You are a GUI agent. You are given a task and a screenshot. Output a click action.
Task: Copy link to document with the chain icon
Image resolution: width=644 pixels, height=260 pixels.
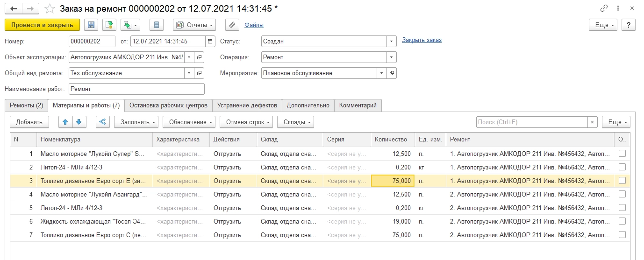coord(604,9)
